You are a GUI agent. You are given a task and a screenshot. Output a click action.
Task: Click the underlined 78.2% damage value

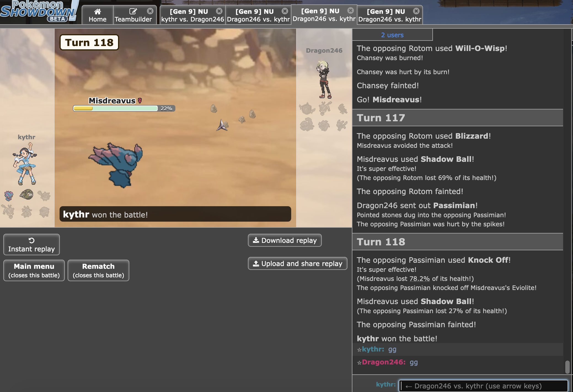419,279
